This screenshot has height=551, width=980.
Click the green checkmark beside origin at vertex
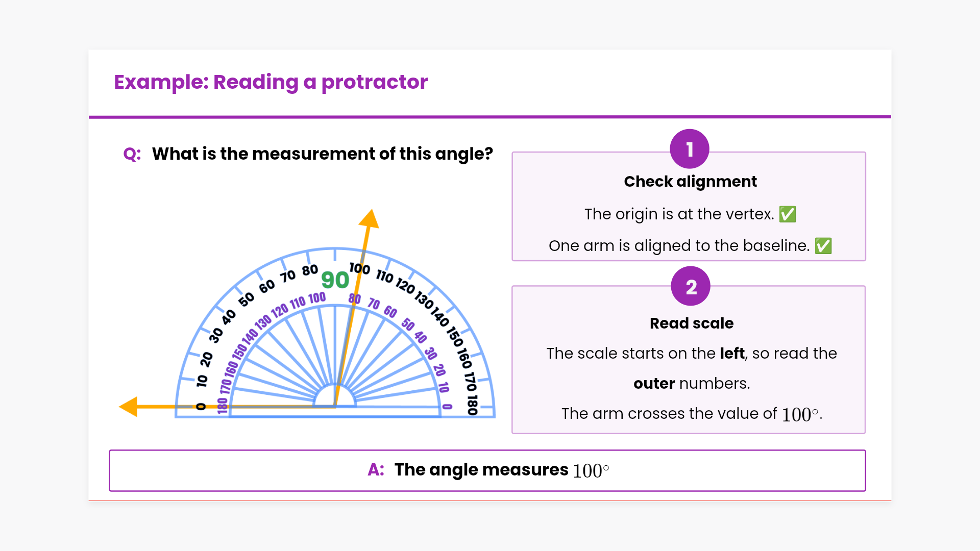pos(788,214)
